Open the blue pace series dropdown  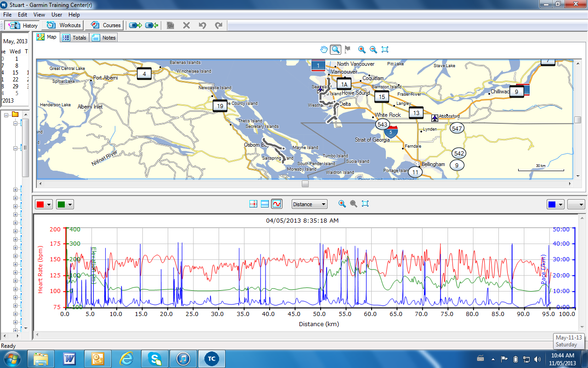coord(560,205)
